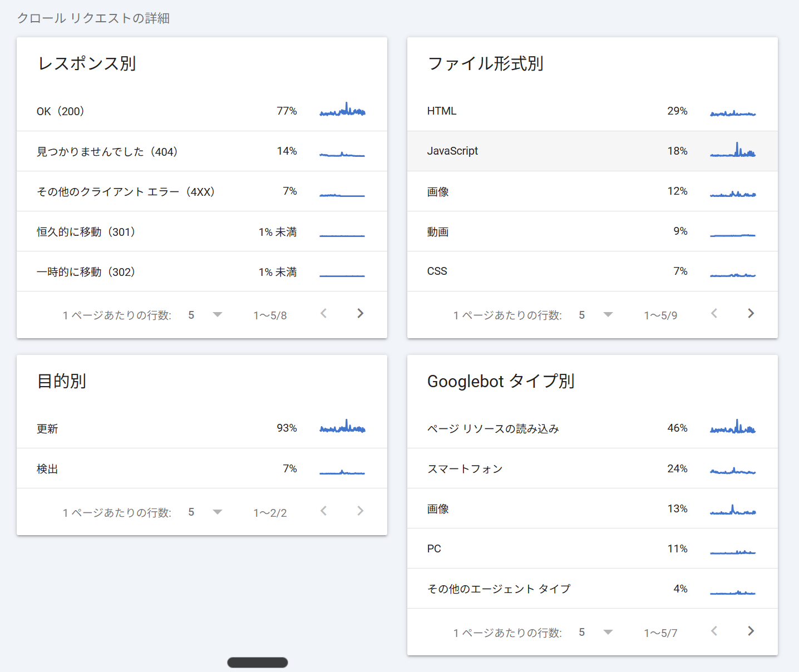The image size is (799, 672).
Task: Click the next page arrow in ファイル形式別 panel
Action: pyautogui.click(x=751, y=314)
